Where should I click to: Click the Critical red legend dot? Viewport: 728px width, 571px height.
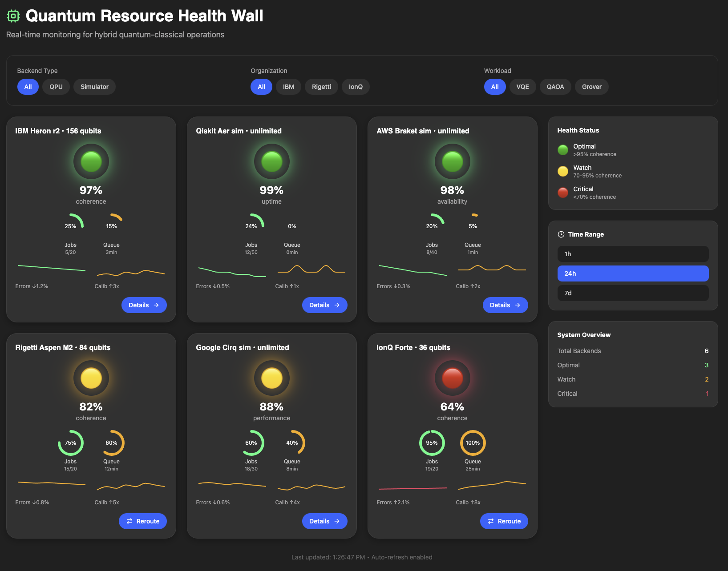click(563, 193)
